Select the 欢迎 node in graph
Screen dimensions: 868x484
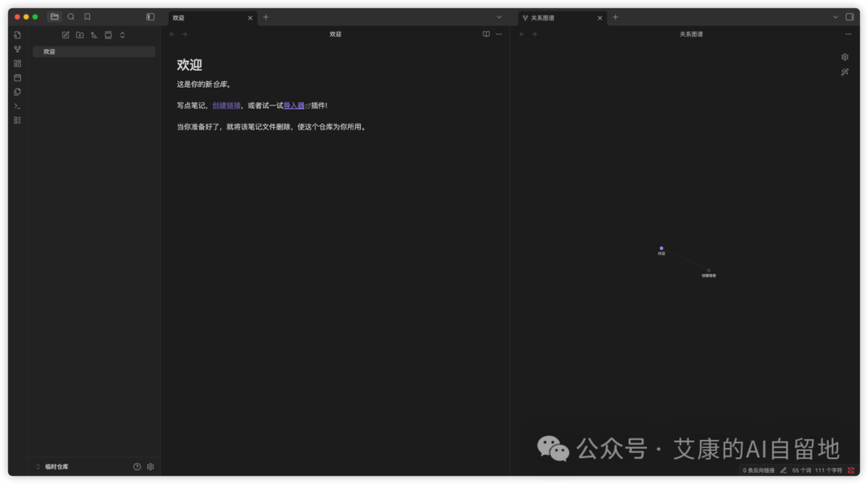661,248
